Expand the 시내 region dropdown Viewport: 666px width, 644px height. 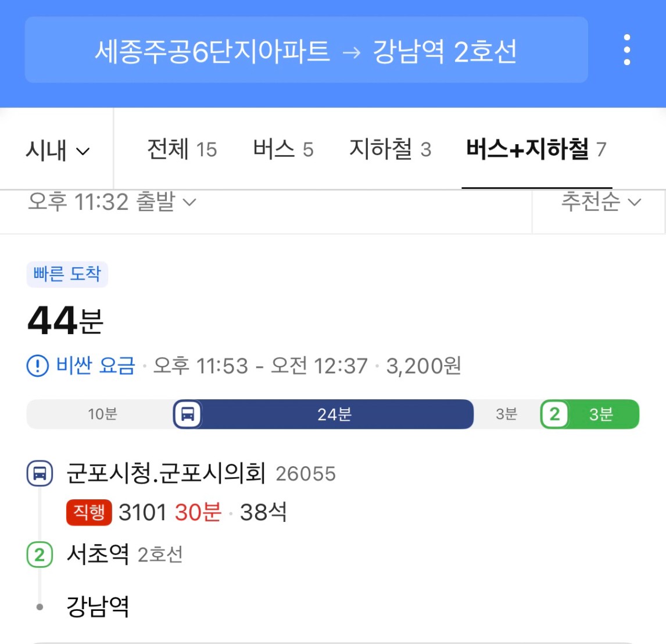click(58, 150)
